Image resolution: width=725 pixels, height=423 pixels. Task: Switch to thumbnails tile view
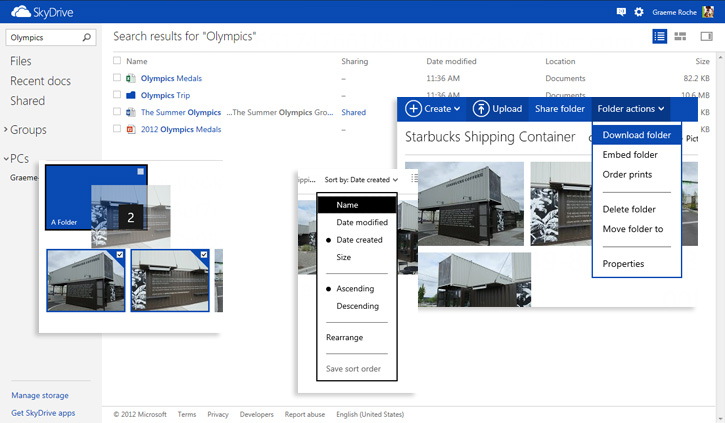point(681,36)
